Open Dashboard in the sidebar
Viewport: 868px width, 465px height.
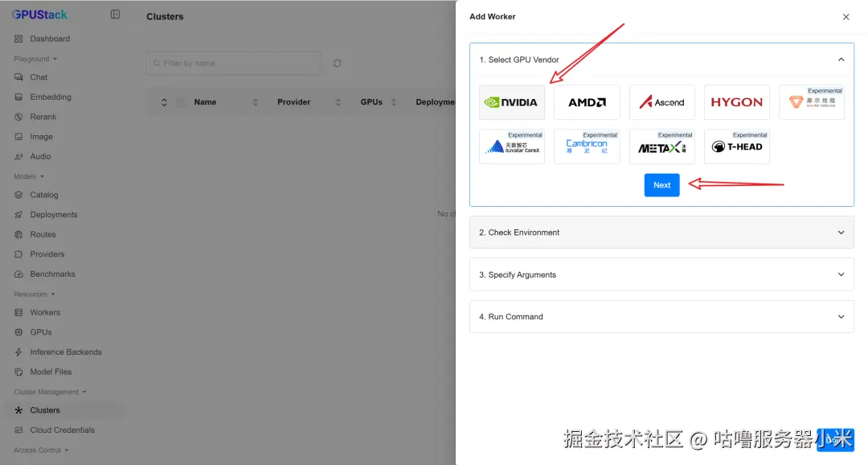pyautogui.click(x=50, y=39)
